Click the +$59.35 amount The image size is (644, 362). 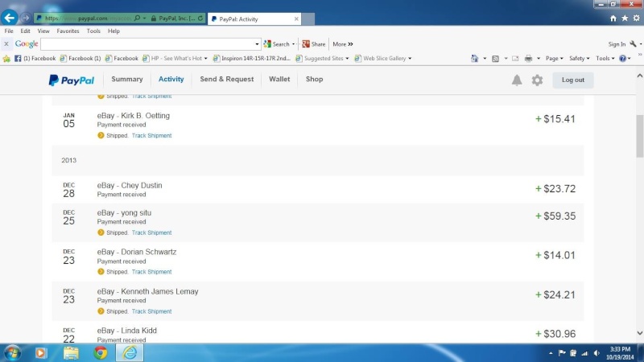pos(555,216)
